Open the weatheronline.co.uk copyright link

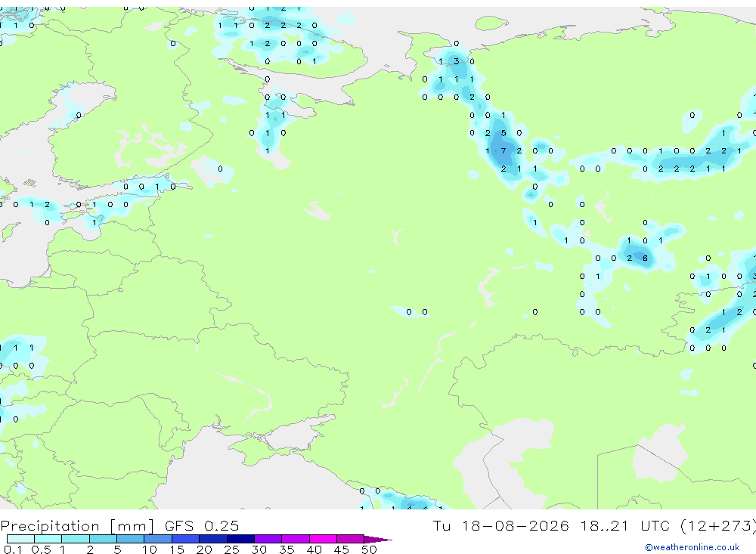coord(692,547)
